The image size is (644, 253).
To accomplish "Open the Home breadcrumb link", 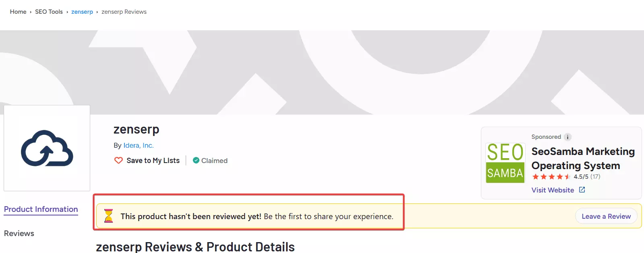I will click(x=18, y=12).
